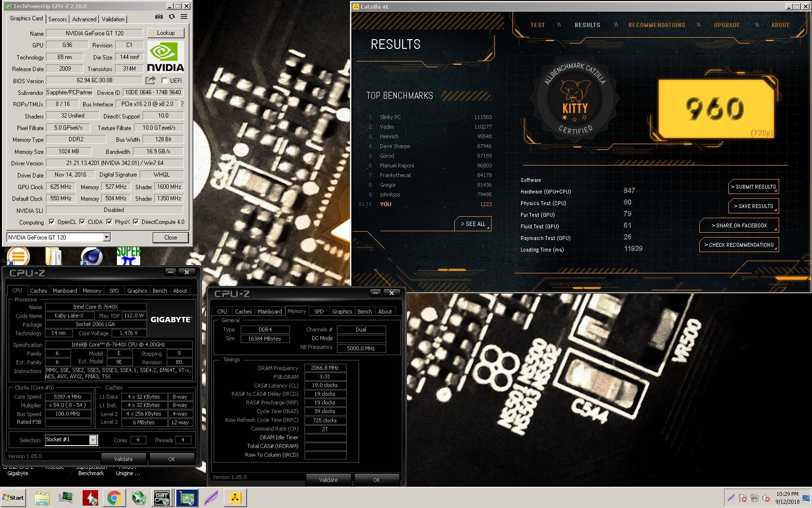
Task: Click the Slinky PC entry in top benchmarks
Action: 430,117
